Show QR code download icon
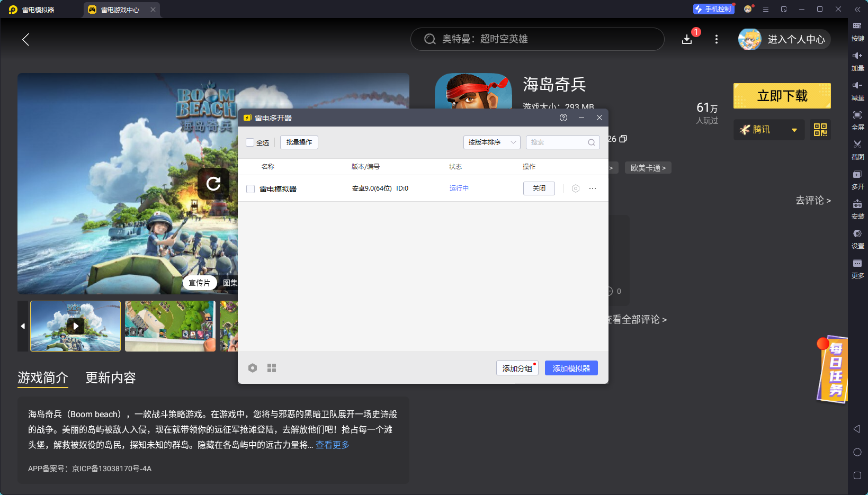Viewport: 868px width, 495px height. [x=820, y=130]
